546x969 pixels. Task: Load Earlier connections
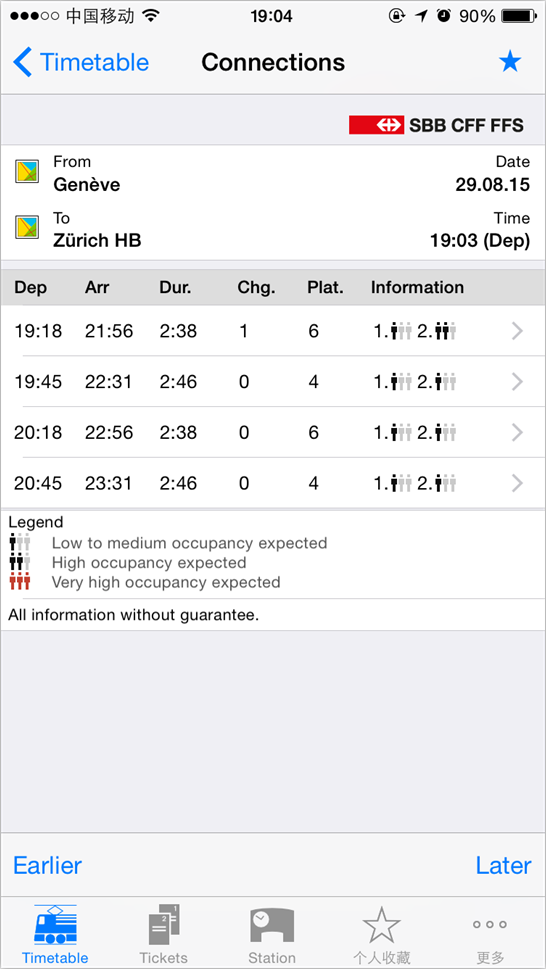(x=48, y=865)
